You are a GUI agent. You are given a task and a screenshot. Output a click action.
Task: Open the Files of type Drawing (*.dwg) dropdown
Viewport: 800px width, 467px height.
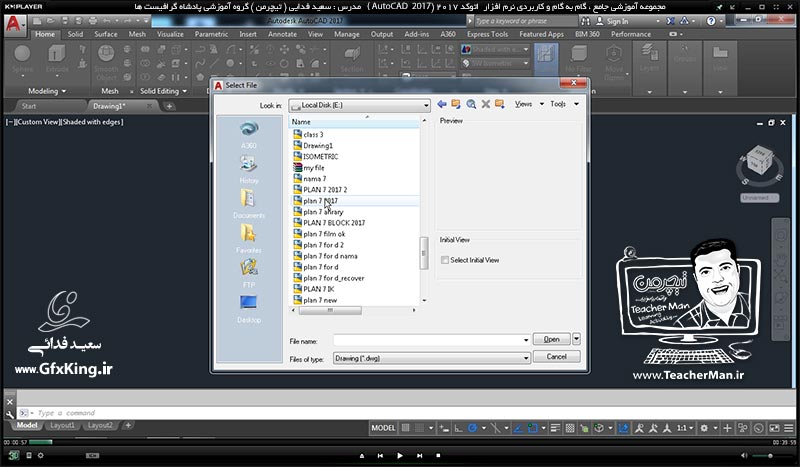(432, 358)
